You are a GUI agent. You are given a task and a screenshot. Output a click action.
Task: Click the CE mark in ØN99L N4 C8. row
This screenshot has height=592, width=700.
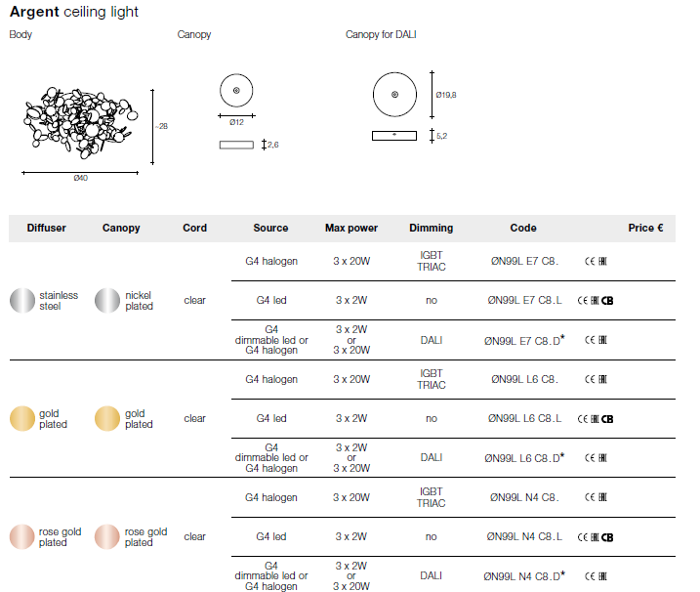(x=590, y=497)
